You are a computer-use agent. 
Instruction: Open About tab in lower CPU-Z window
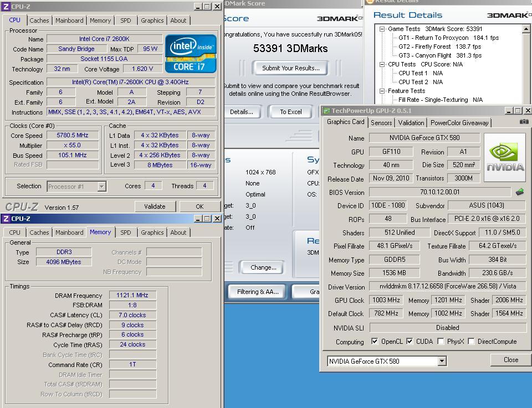pyautogui.click(x=178, y=233)
